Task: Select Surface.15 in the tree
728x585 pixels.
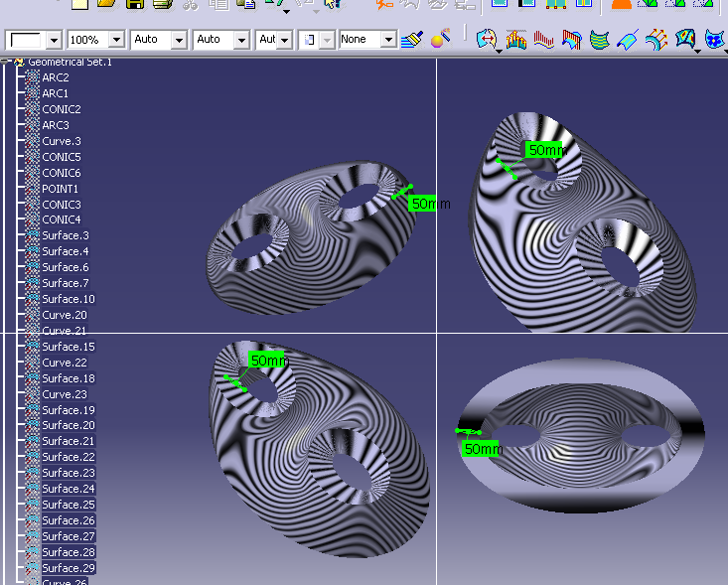Action: (x=69, y=347)
